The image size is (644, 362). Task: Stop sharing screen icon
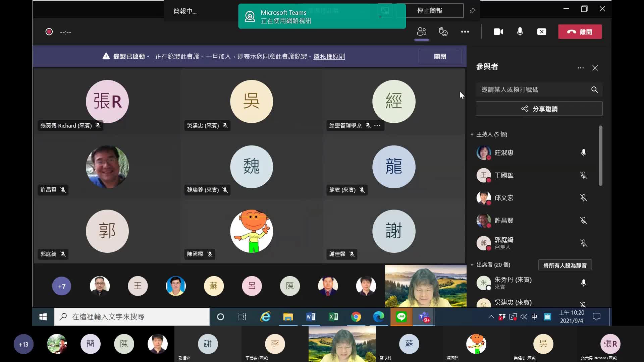542,32
